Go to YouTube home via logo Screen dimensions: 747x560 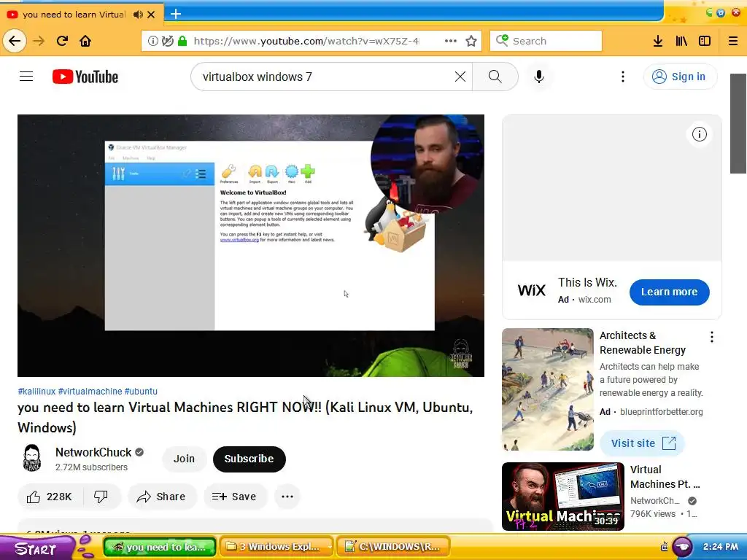click(85, 77)
